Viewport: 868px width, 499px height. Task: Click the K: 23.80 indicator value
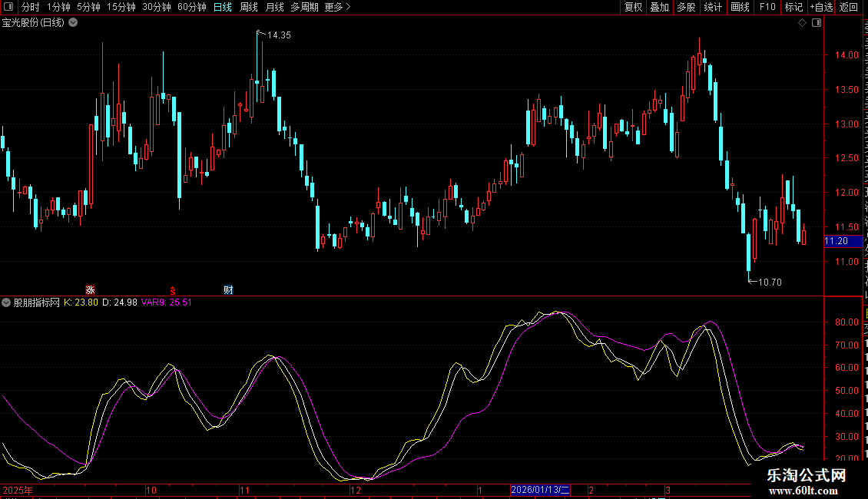pyautogui.click(x=81, y=302)
